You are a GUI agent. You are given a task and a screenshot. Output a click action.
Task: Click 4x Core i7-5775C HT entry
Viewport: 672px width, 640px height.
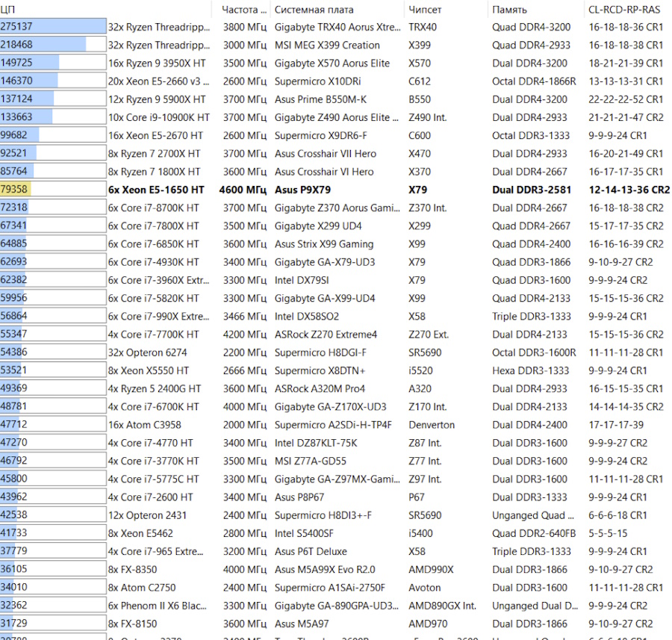(x=153, y=479)
